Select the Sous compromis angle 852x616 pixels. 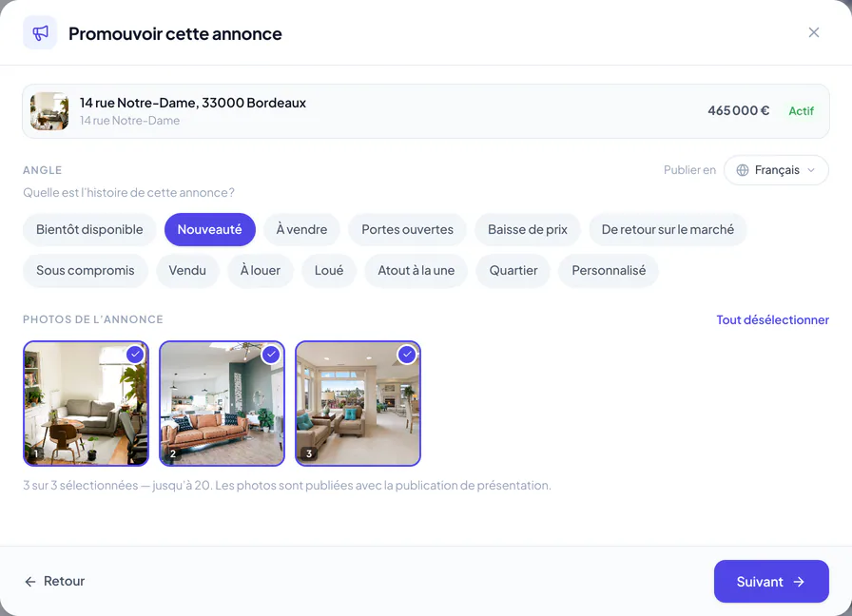click(86, 270)
